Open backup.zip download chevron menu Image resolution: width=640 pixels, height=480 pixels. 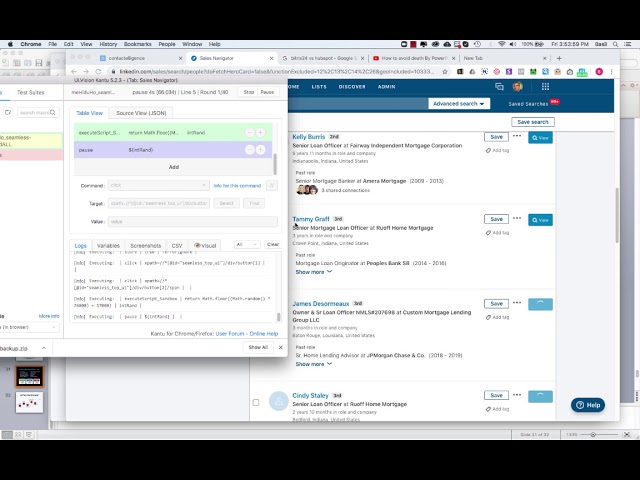(x=44, y=348)
